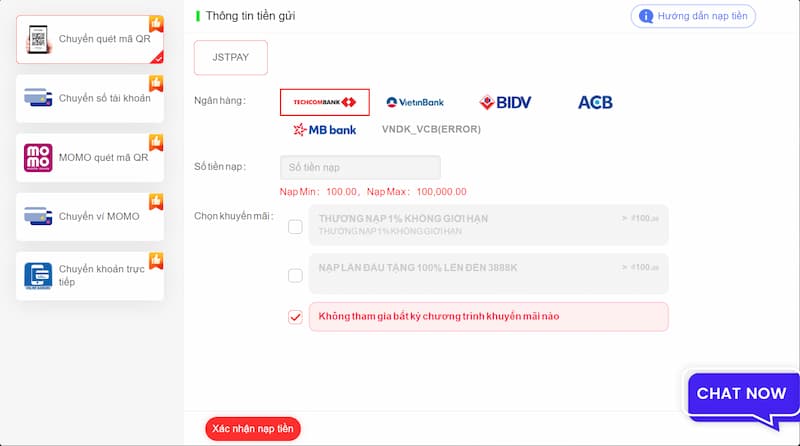Click the Số tiền nạp input field
The width and height of the screenshot is (800, 446).
point(360,167)
